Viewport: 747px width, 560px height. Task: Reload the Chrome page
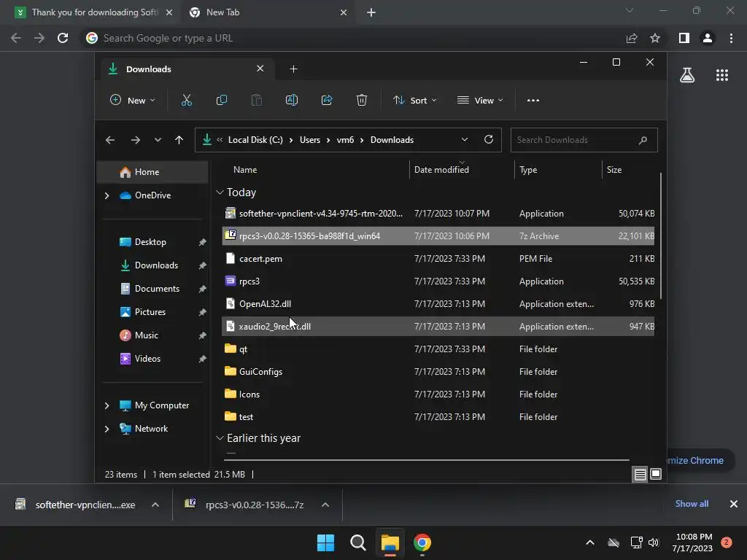[63, 38]
